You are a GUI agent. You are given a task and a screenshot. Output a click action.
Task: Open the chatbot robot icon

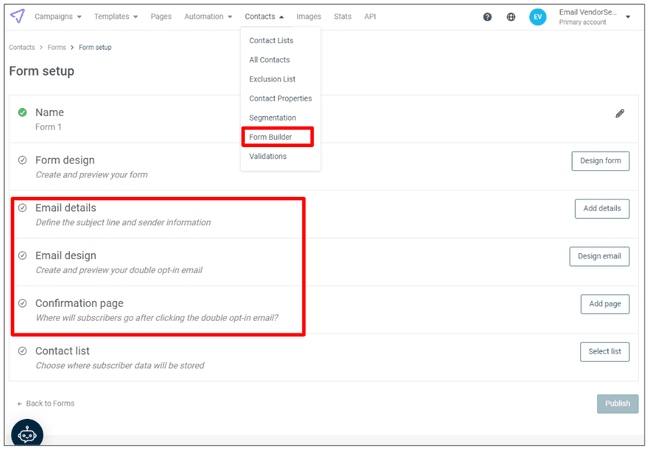click(27, 435)
